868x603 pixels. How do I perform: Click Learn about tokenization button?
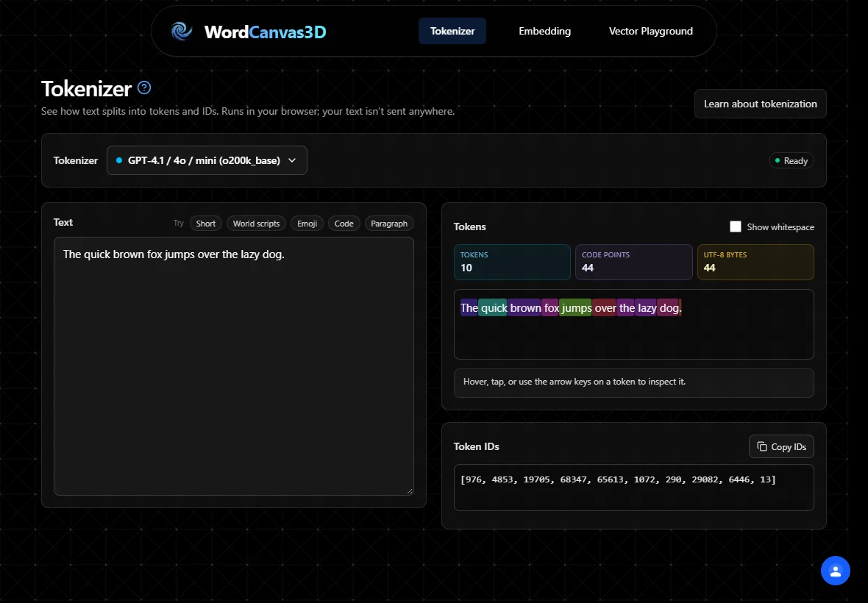pyautogui.click(x=760, y=104)
